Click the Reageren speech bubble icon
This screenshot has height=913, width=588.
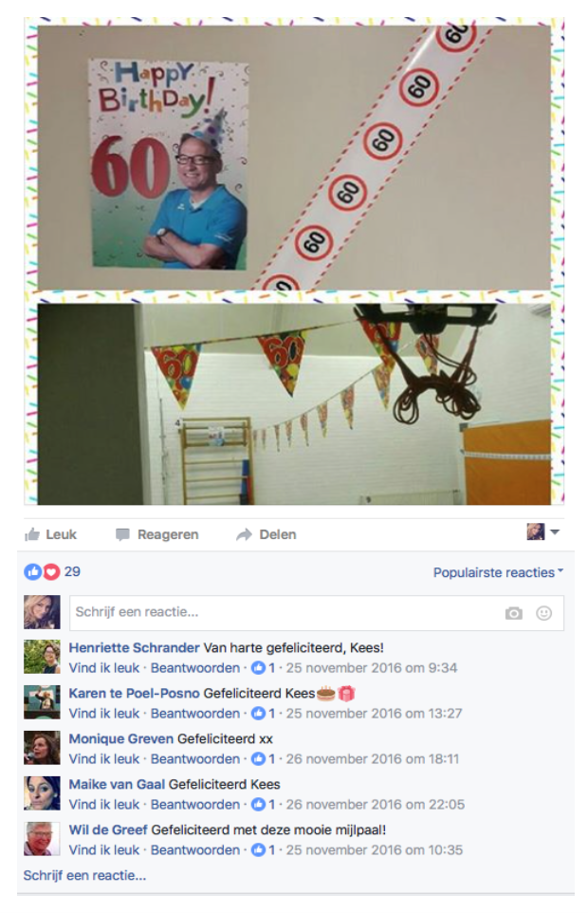tap(122, 534)
